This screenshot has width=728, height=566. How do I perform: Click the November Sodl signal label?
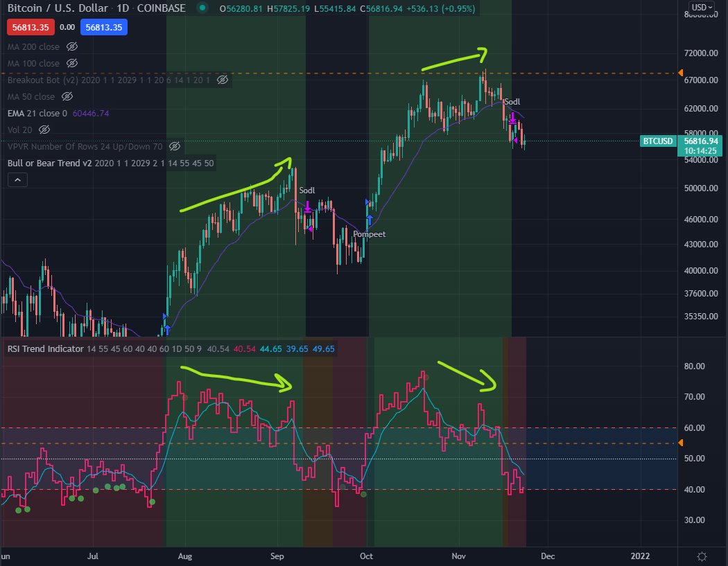(x=512, y=102)
